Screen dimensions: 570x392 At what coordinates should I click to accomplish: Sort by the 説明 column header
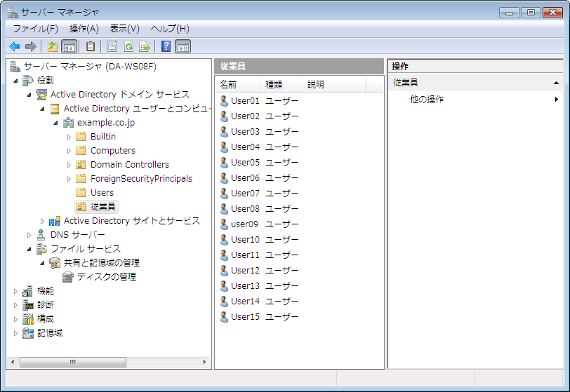point(334,85)
